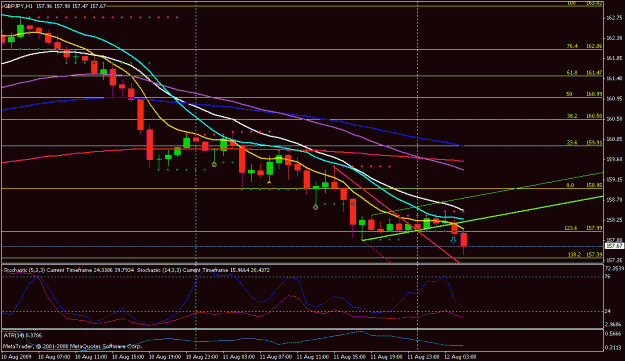This screenshot has width=625, height=361.
Task: Click the 24 level on the stochastic scale
Action: click(x=607, y=312)
